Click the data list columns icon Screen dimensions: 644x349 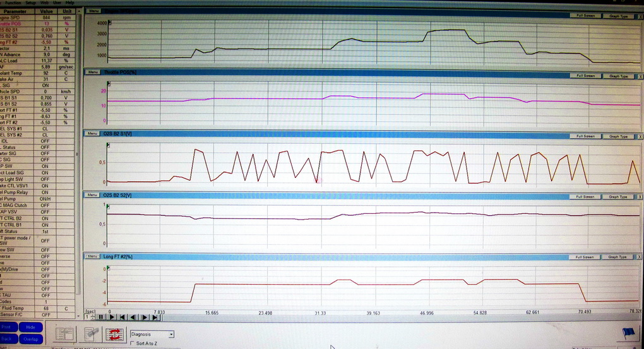(x=65, y=334)
